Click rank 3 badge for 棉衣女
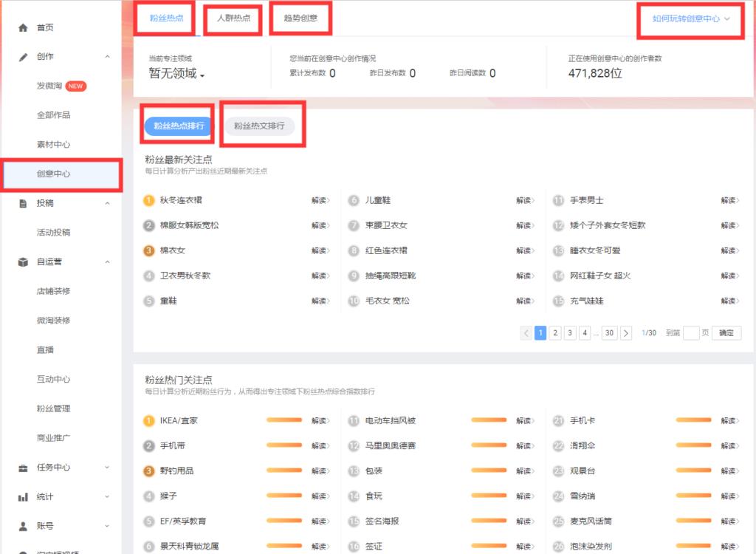The height and width of the screenshot is (554, 756). point(149,250)
